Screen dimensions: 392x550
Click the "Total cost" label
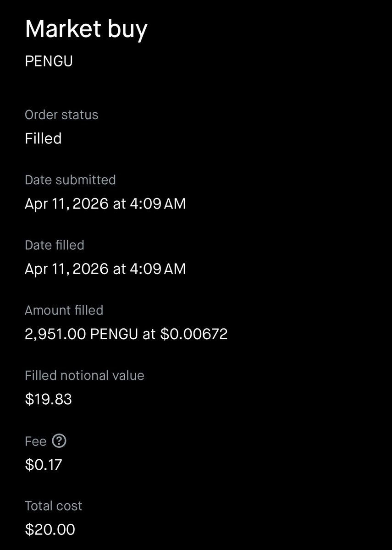(x=53, y=506)
